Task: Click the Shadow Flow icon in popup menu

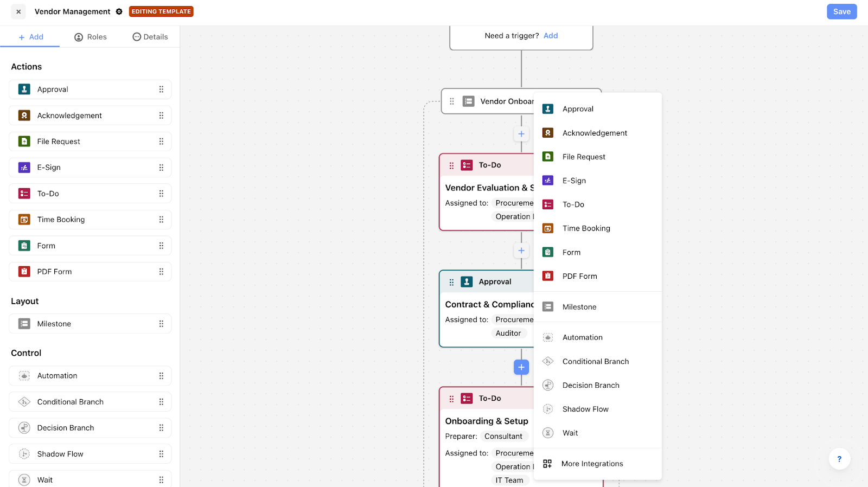Action: pos(548,409)
